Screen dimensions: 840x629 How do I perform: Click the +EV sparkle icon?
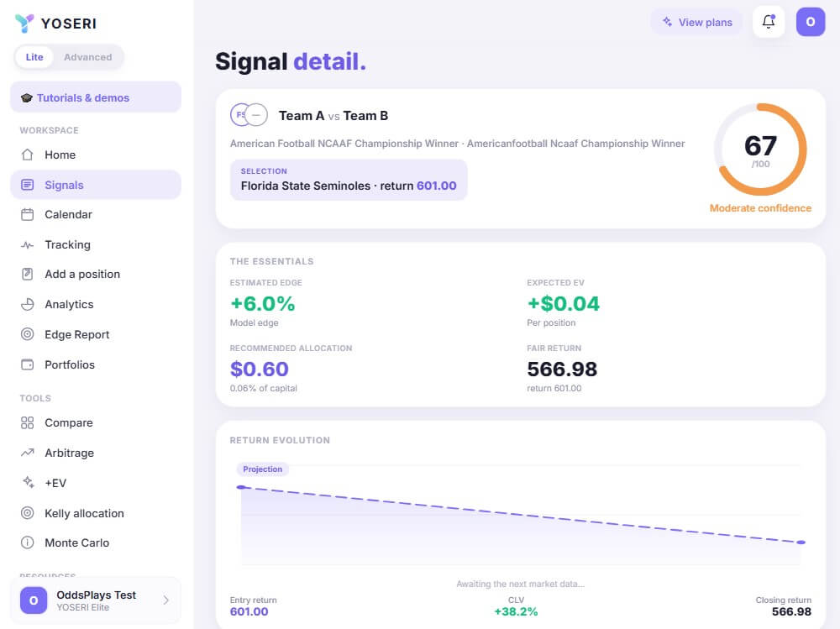point(29,482)
